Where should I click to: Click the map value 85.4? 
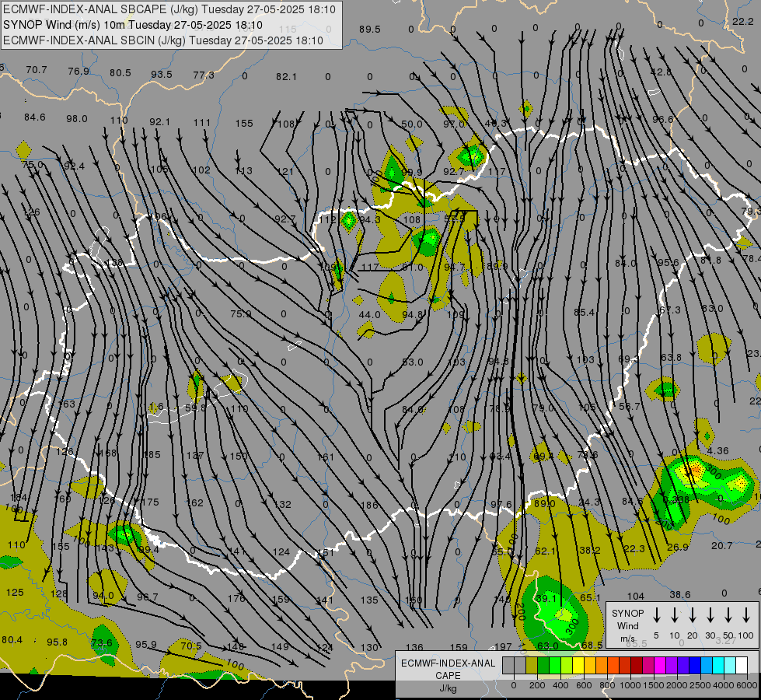[584, 313]
